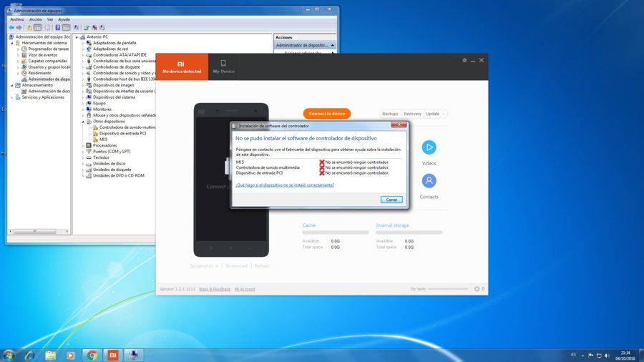Click the back arrow in Administración de equipos toolbar
This screenshot has width=644, height=362.
11,27
